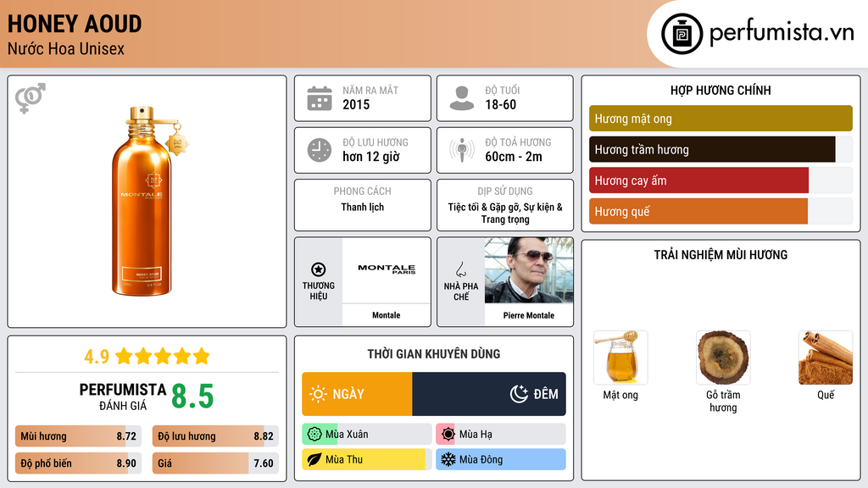Click the Mùi hương 8.72 score bar
Screen dimensions: 868x488
click(79, 436)
